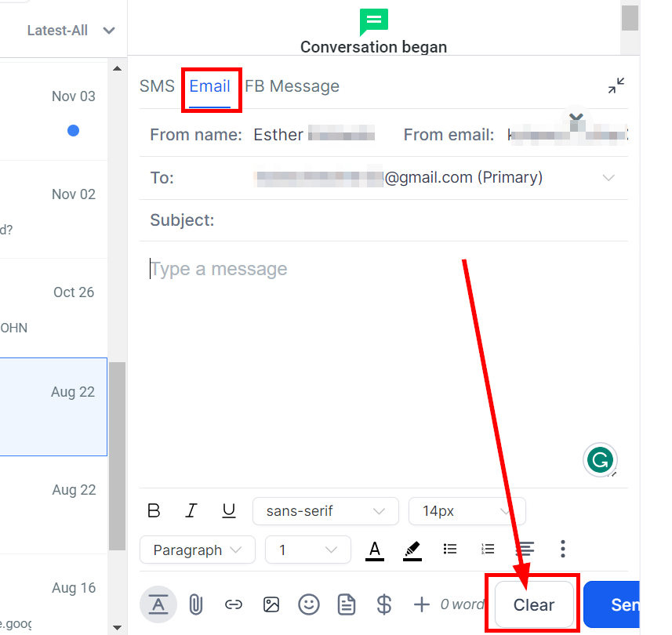Image resolution: width=672 pixels, height=635 pixels.
Task: Toggle italic text formatting
Action: click(x=191, y=510)
